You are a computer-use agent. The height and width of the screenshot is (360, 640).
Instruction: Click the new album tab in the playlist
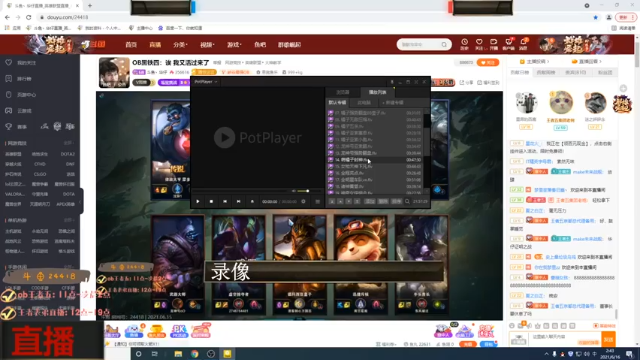[393, 102]
